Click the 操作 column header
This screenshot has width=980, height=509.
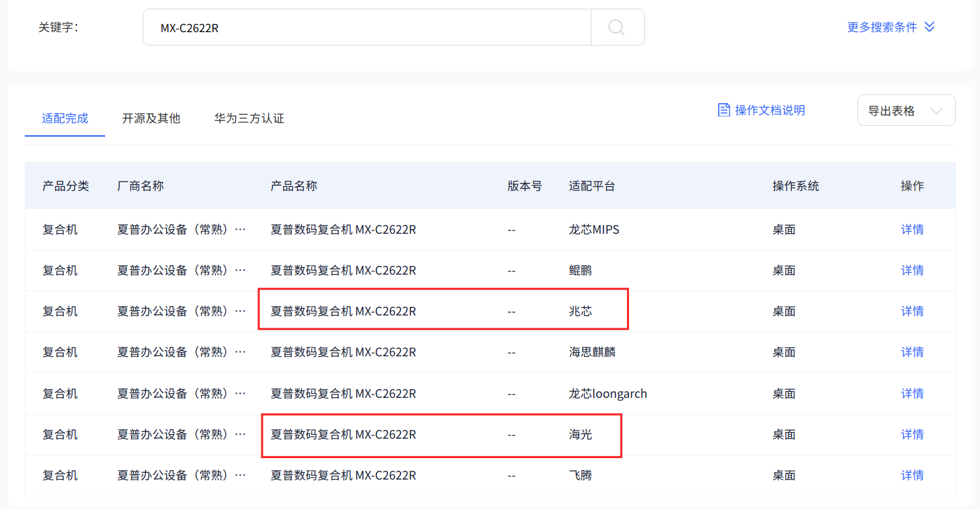[x=912, y=186]
